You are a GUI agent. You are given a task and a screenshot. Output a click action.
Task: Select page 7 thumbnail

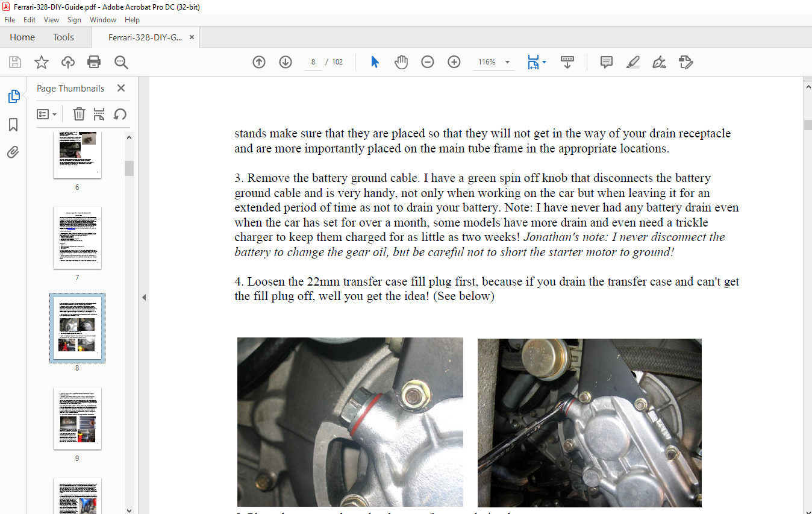pos(77,238)
